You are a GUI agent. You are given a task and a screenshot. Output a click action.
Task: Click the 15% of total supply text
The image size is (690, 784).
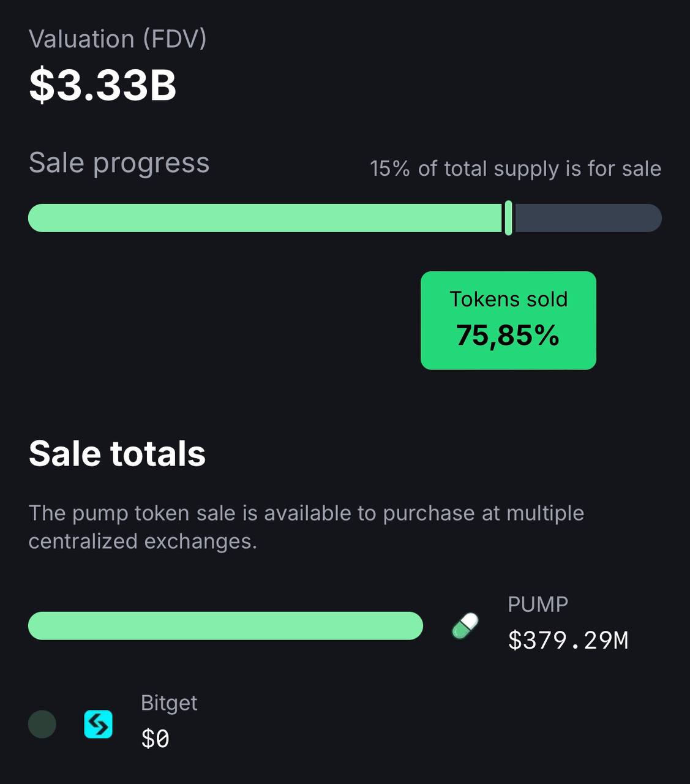point(516,168)
